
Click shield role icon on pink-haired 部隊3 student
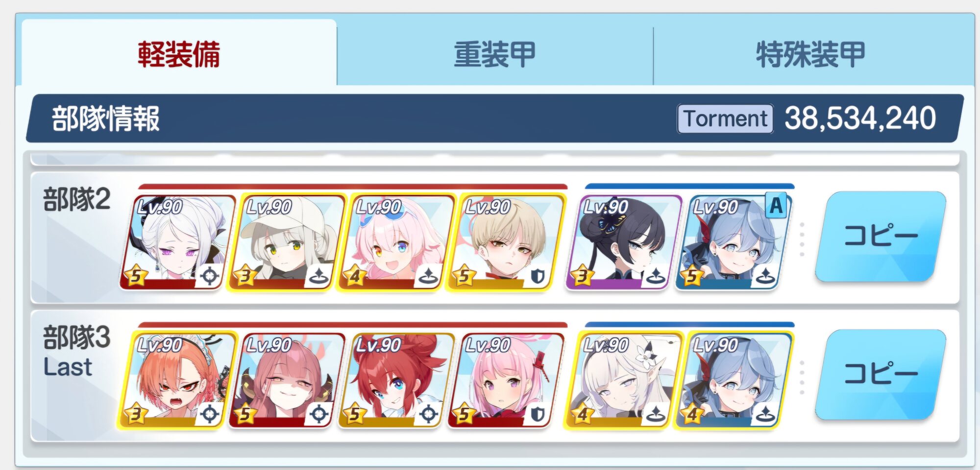538,415
